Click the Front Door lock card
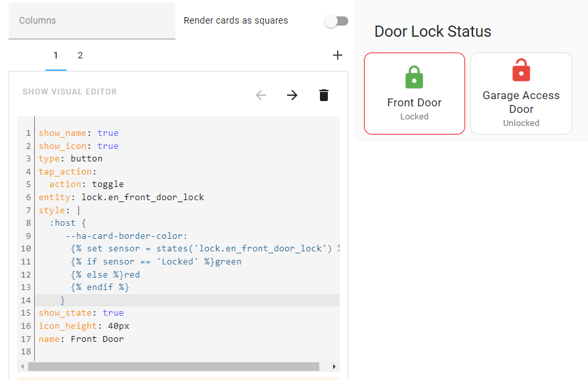588x380 pixels. pyautogui.click(x=415, y=94)
